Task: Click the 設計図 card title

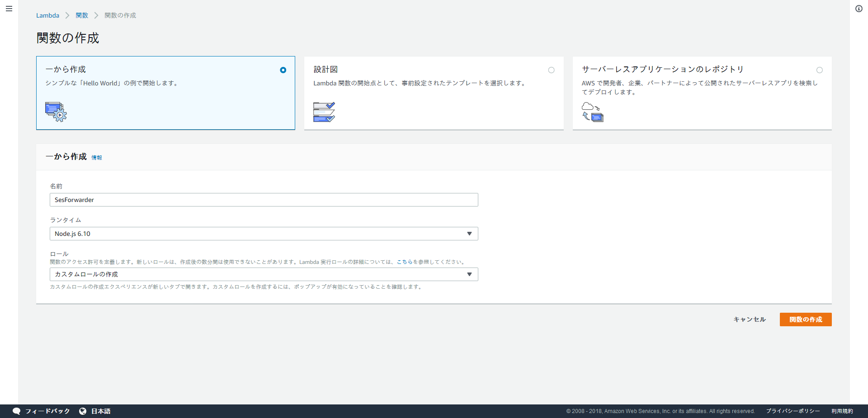Action: (x=325, y=69)
